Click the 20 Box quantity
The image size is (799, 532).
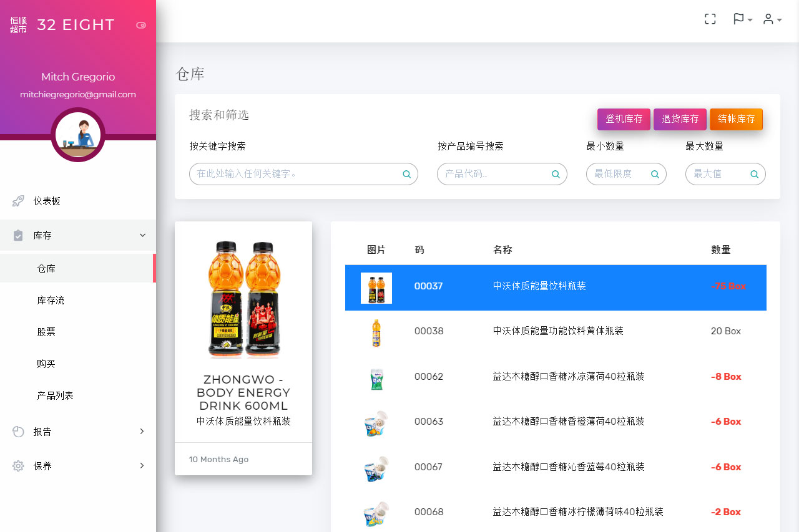pyautogui.click(x=726, y=331)
